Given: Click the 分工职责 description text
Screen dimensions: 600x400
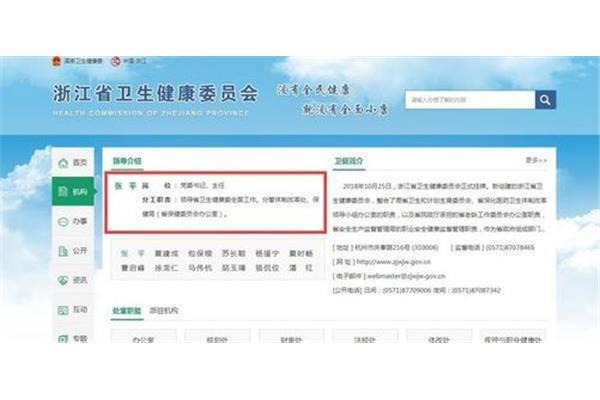Looking at the screenshot, I should (230, 207).
